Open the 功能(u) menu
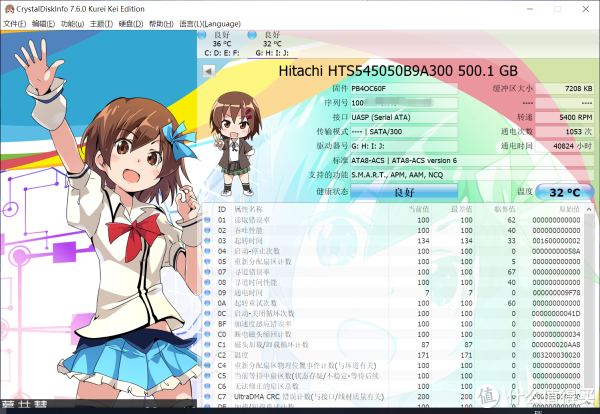The width and height of the screenshot is (600, 414). coord(72,24)
